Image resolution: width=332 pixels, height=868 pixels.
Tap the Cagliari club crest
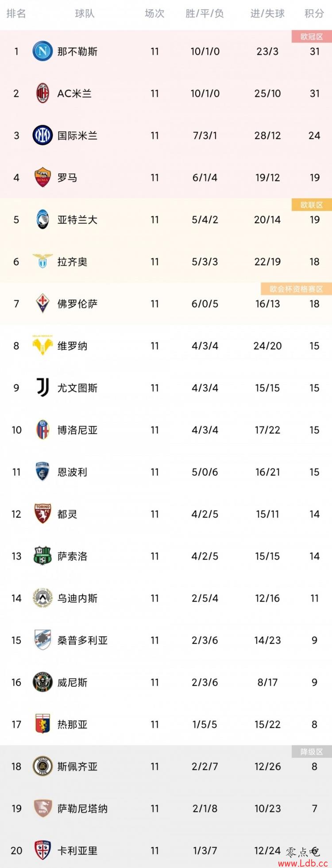[x=42, y=850]
